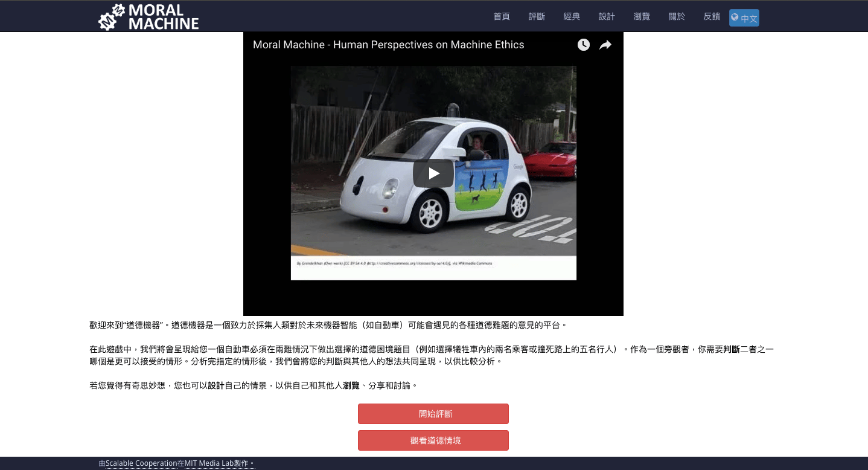This screenshot has width=868, height=470.
Task: Click the 開始評斷 button
Action: pyautogui.click(x=433, y=414)
